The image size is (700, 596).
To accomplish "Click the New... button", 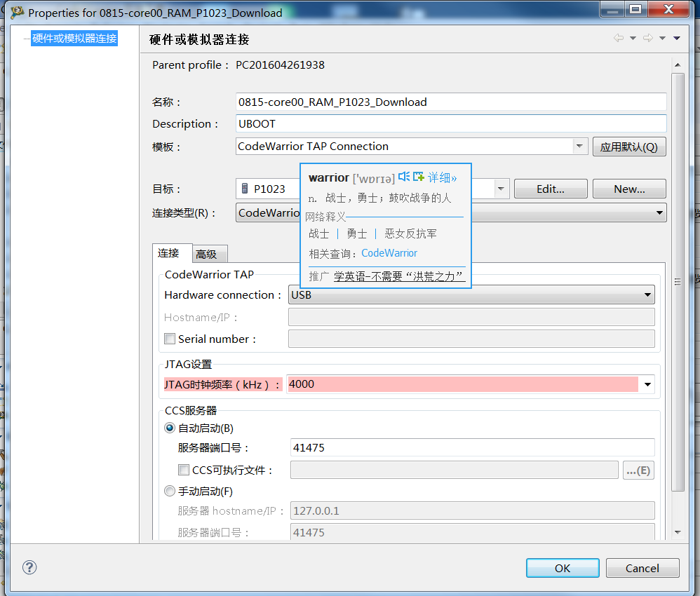I will click(629, 189).
